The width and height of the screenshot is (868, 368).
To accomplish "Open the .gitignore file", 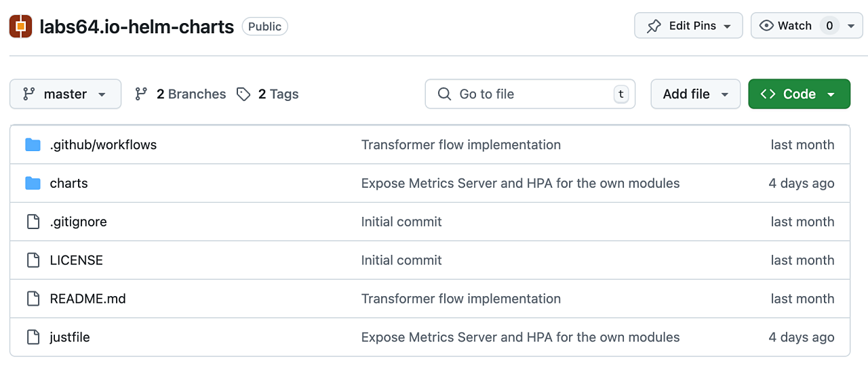I will pyautogui.click(x=79, y=222).
